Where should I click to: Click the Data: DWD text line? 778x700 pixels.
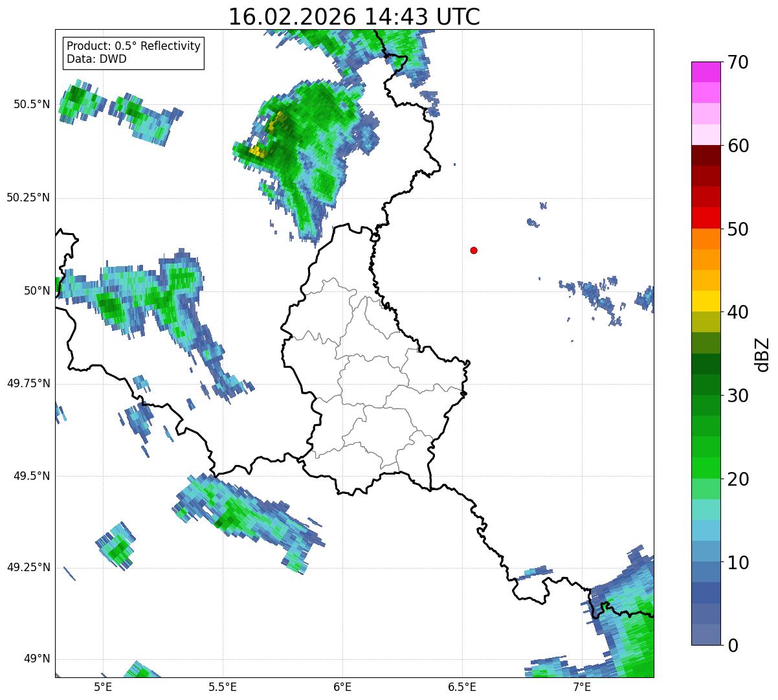(x=96, y=59)
